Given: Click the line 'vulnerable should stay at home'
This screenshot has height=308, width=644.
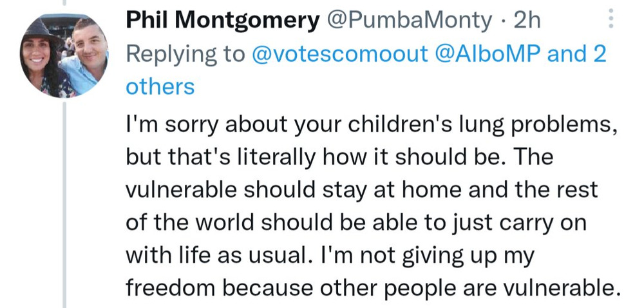Looking at the screenshot, I should coord(362,190).
